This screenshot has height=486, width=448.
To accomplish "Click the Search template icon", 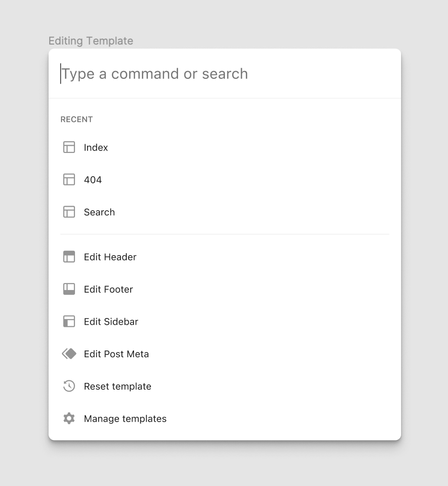I will coord(69,212).
